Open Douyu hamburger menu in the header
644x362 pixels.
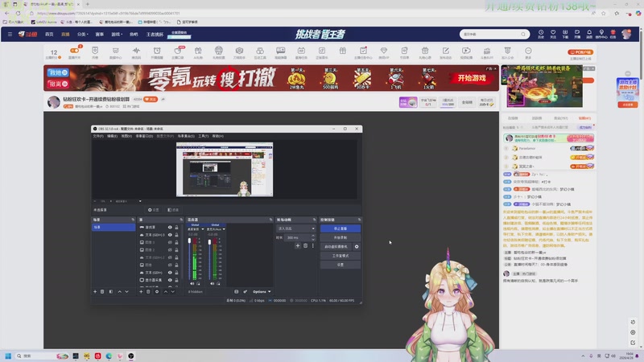tap(10, 34)
